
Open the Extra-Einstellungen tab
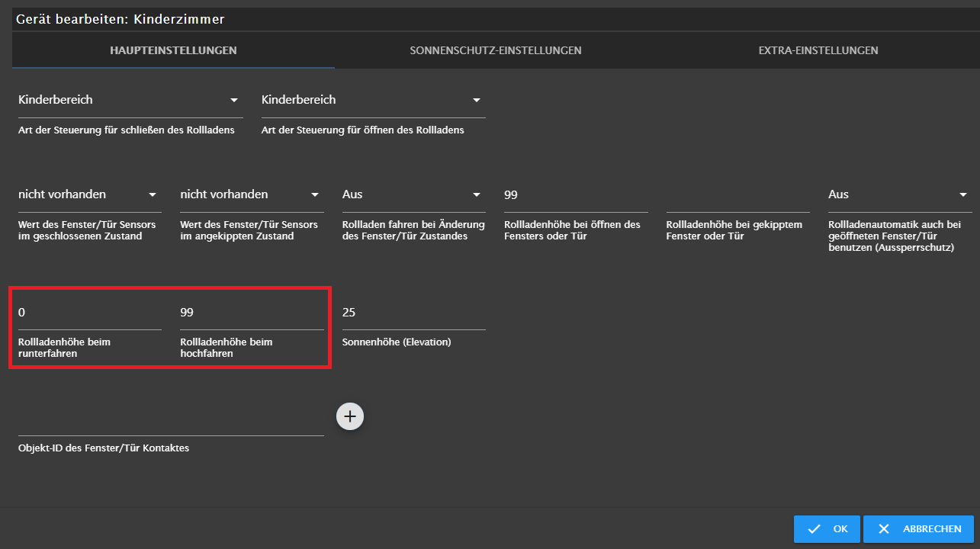(x=818, y=51)
